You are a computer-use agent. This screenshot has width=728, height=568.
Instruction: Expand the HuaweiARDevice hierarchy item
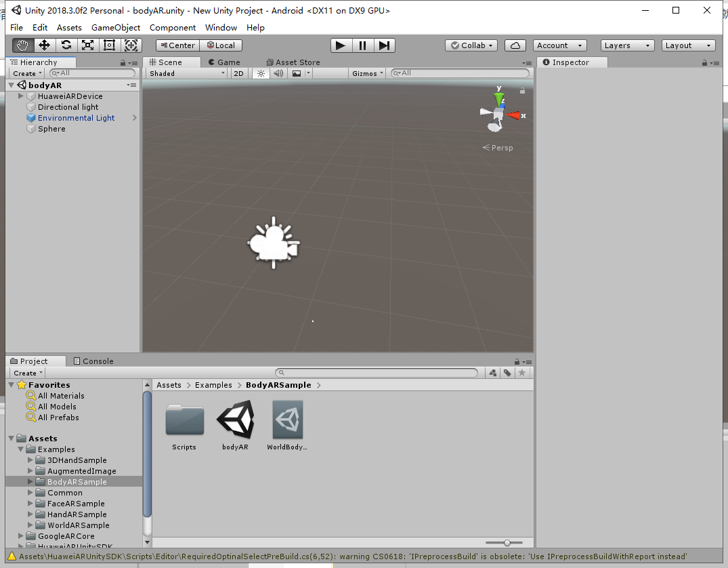pyautogui.click(x=20, y=96)
